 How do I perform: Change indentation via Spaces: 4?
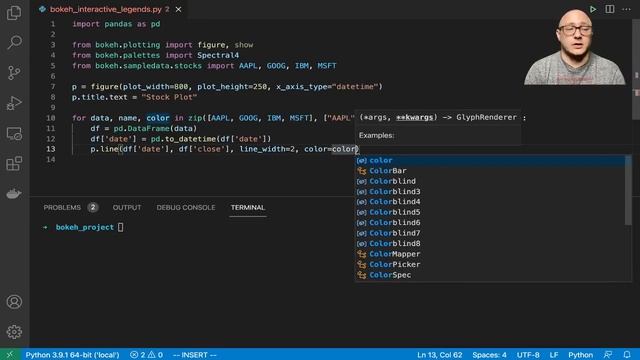[x=489, y=355]
